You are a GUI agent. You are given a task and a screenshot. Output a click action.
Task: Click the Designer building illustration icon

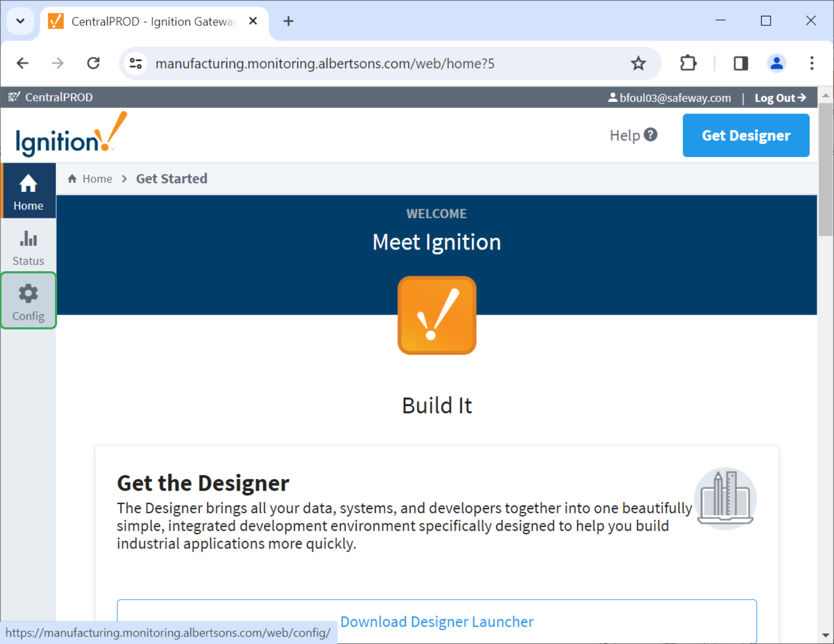click(x=726, y=499)
